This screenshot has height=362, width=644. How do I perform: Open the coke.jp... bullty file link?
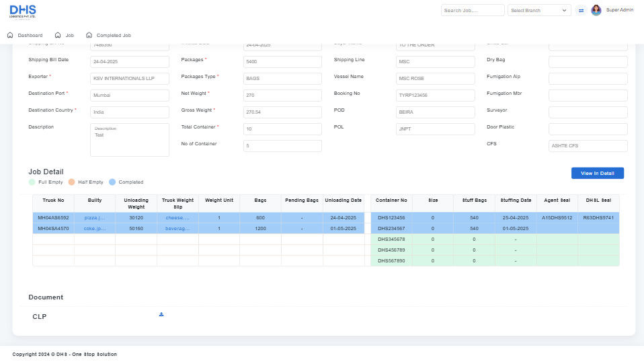pos(95,229)
